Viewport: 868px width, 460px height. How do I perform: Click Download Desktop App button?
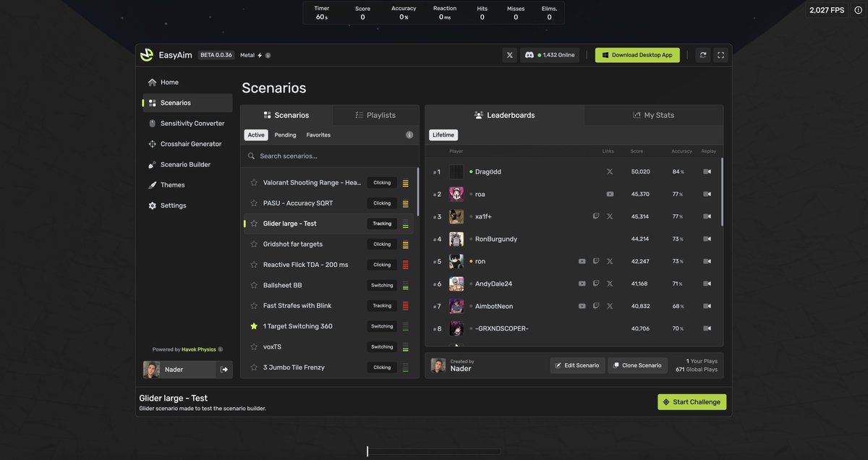(637, 55)
